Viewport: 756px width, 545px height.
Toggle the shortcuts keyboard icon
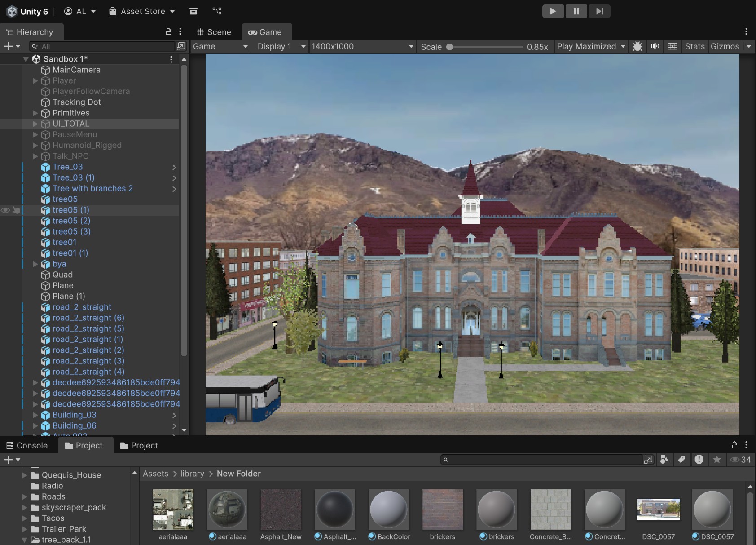coord(672,46)
